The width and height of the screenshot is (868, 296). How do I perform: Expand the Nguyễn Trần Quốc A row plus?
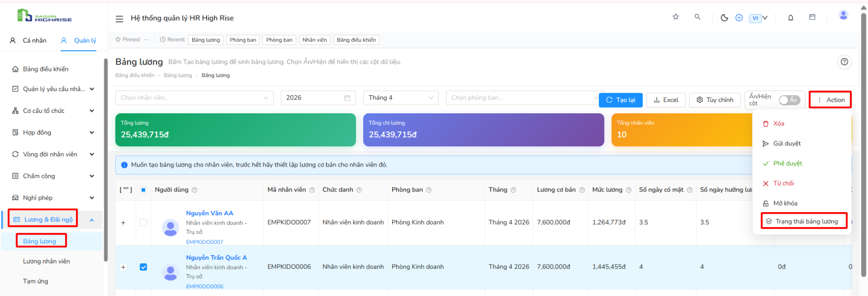pos(123,267)
